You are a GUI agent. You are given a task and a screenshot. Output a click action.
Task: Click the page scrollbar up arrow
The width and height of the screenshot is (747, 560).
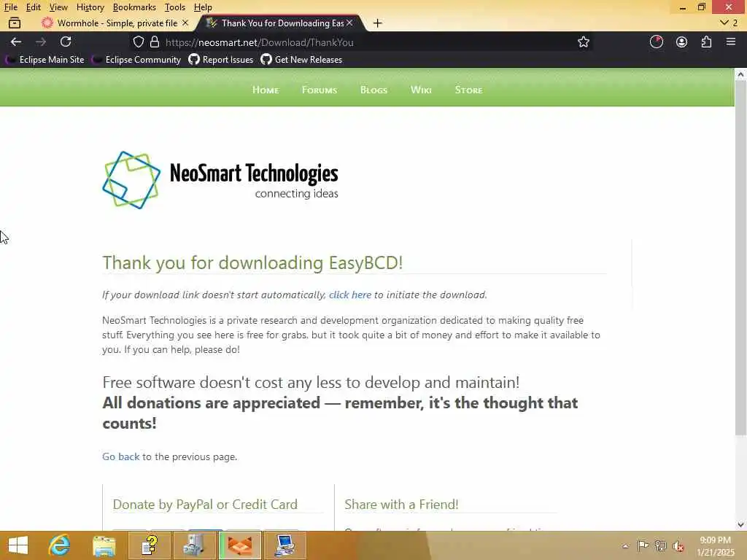coord(740,74)
